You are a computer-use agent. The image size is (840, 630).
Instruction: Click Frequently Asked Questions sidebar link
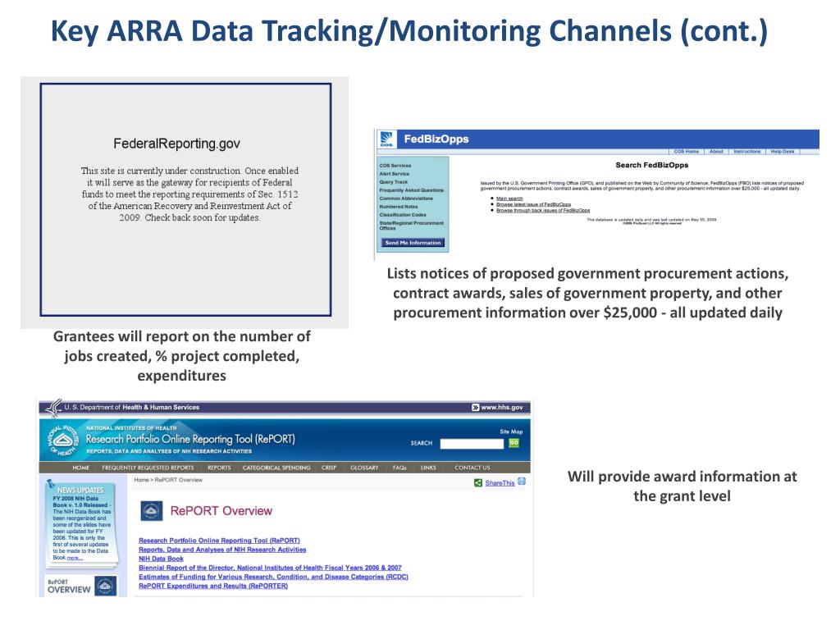click(x=412, y=190)
